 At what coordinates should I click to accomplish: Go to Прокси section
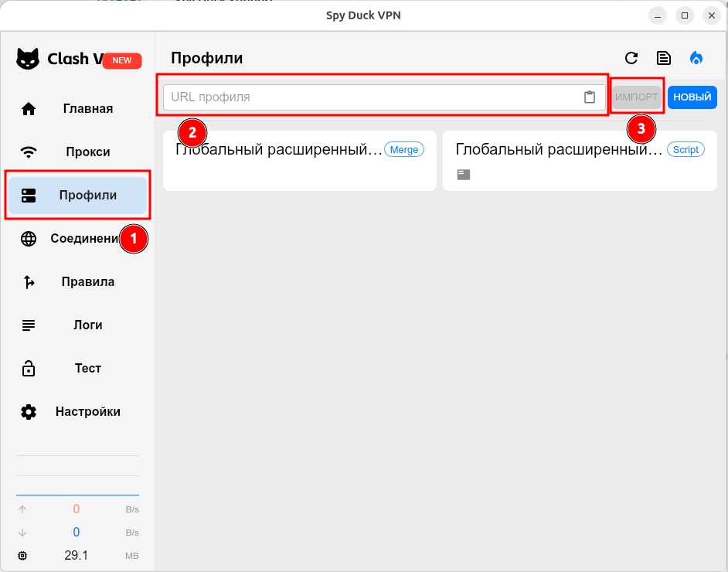click(77, 152)
